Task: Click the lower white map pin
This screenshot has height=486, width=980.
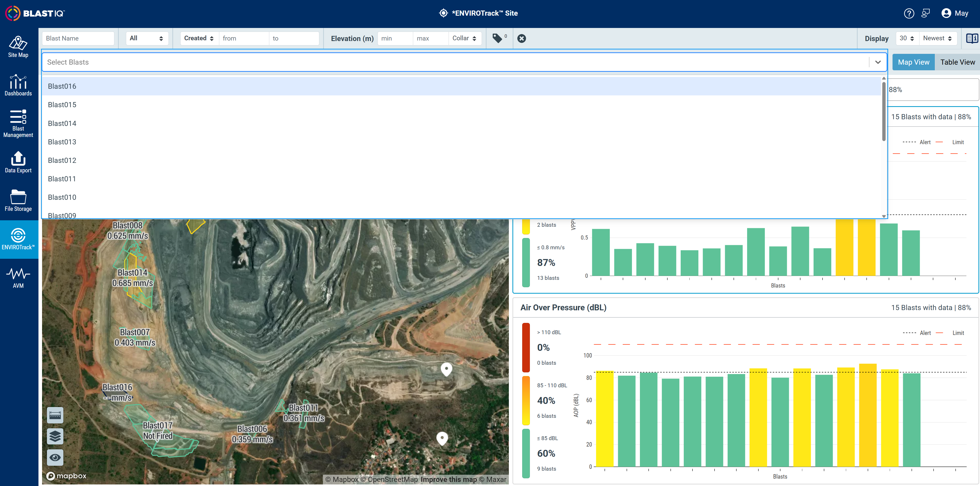Action: click(x=442, y=439)
